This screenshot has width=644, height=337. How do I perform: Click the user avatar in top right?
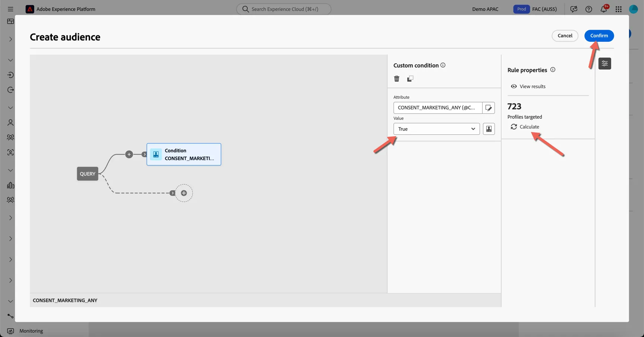[633, 9]
